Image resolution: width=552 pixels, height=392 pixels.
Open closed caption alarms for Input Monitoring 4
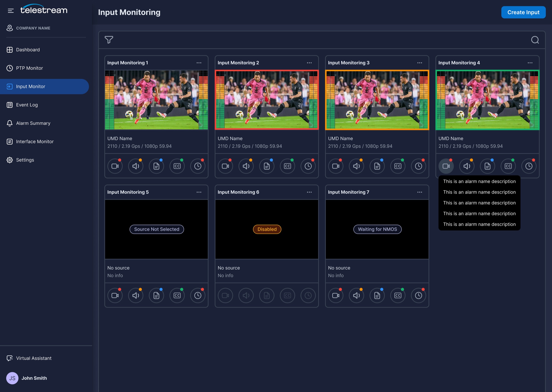pyautogui.click(x=508, y=166)
